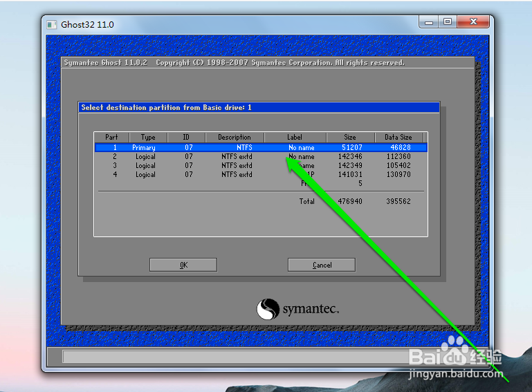Click the Cancel button
Screen dimensions: 532x392
[322, 265]
